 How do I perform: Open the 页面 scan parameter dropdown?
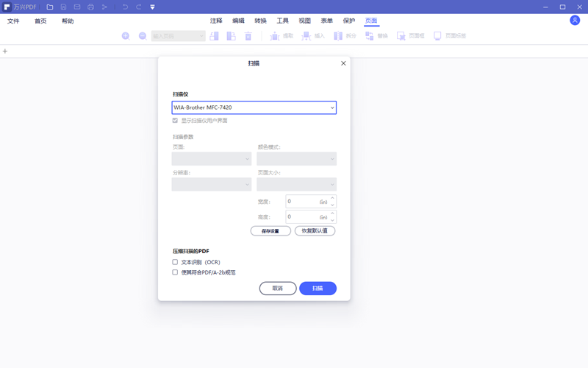212,159
